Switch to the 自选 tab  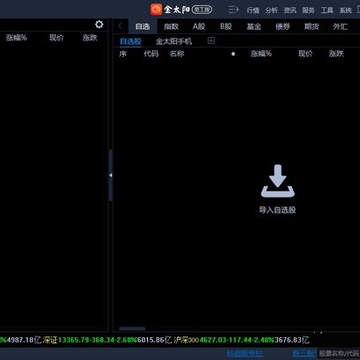click(x=143, y=27)
